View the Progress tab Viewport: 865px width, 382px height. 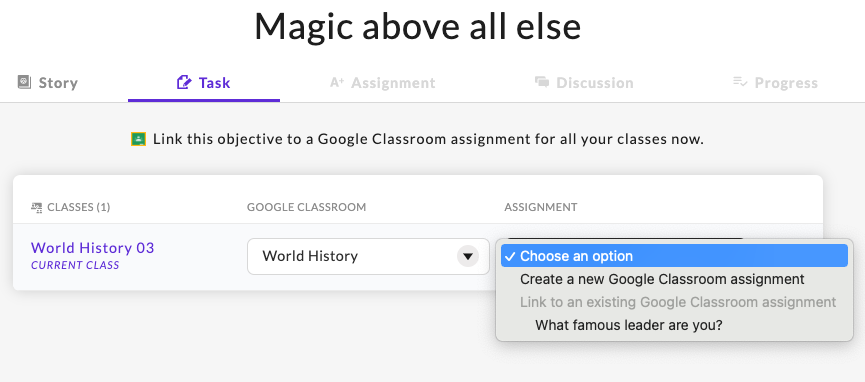tap(775, 83)
